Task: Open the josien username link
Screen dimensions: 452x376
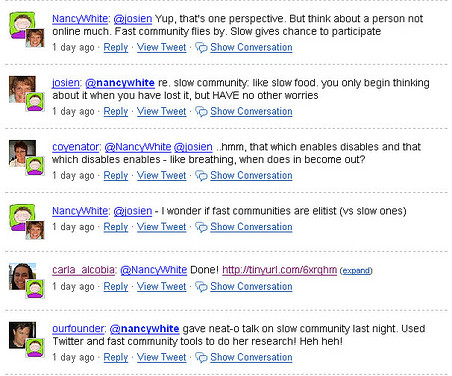Action: pyautogui.click(x=66, y=83)
